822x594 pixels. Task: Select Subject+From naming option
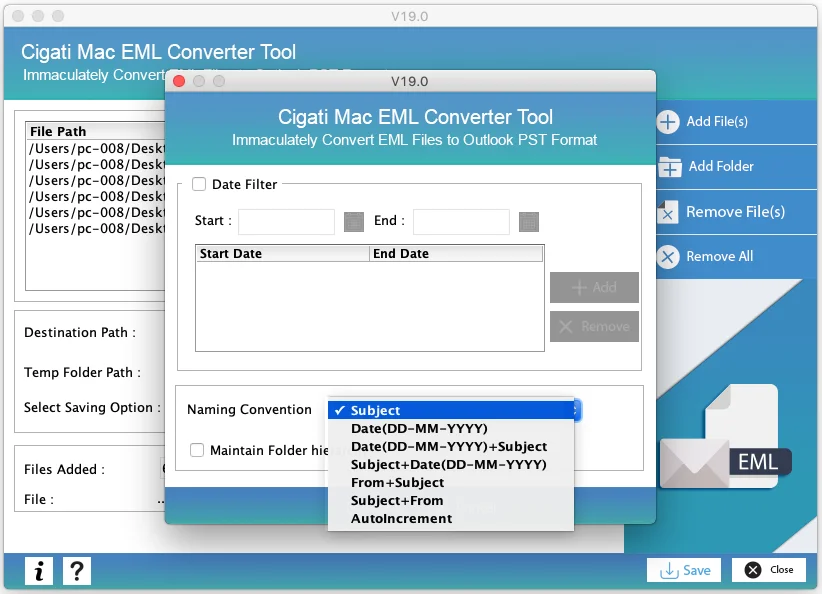(x=451, y=501)
